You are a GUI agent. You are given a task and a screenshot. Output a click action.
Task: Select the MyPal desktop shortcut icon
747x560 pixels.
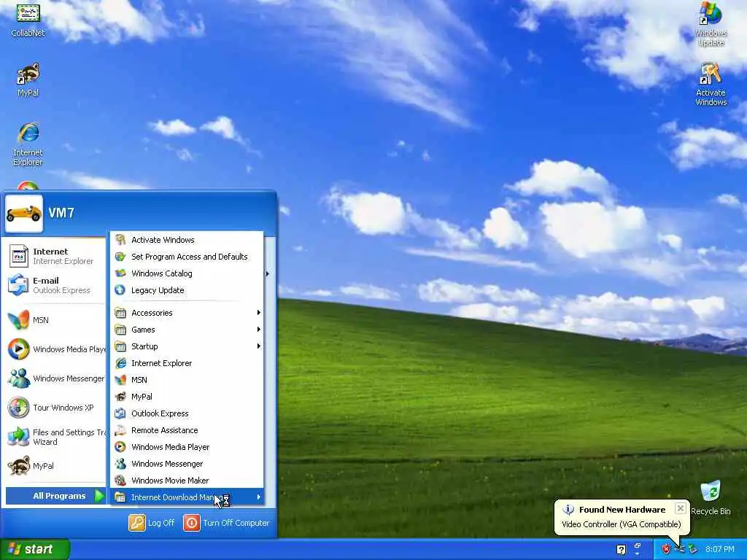tap(28, 79)
